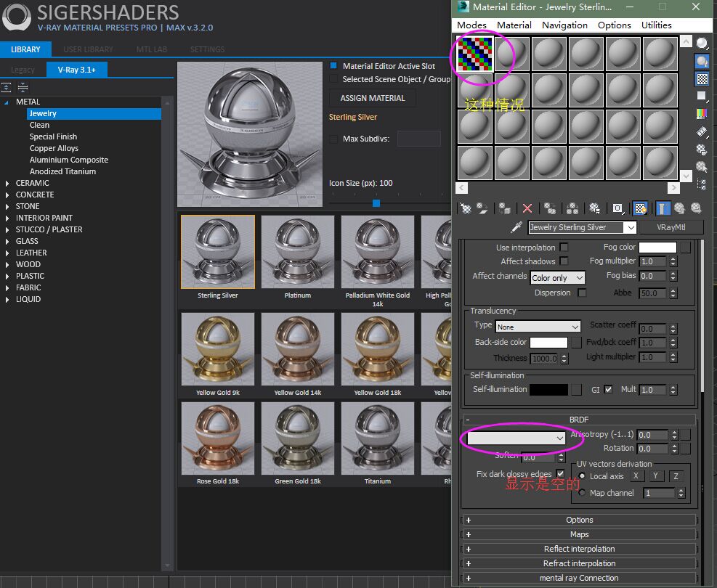Click the Put to Library icon
The width and height of the screenshot is (717, 588).
click(x=594, y=208)
